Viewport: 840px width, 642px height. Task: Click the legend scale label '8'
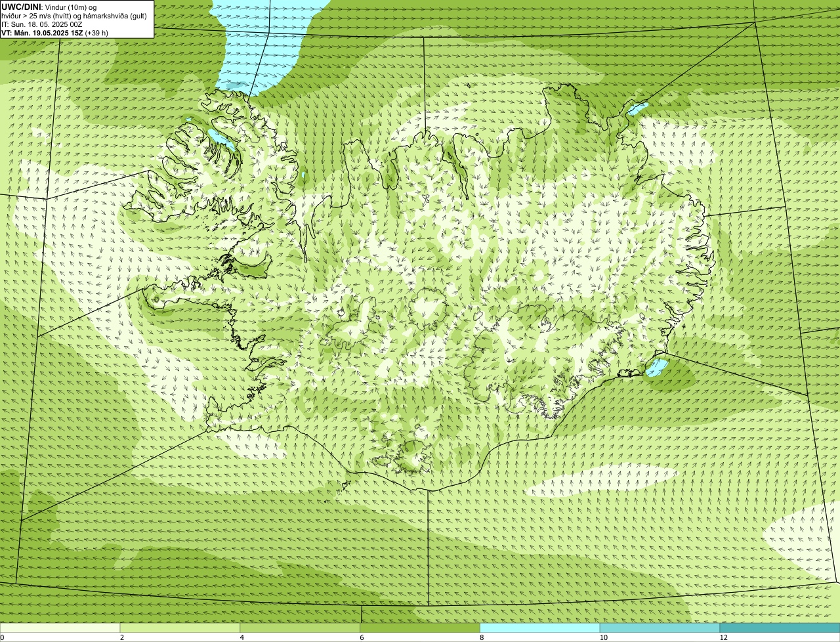coord(482,637)
